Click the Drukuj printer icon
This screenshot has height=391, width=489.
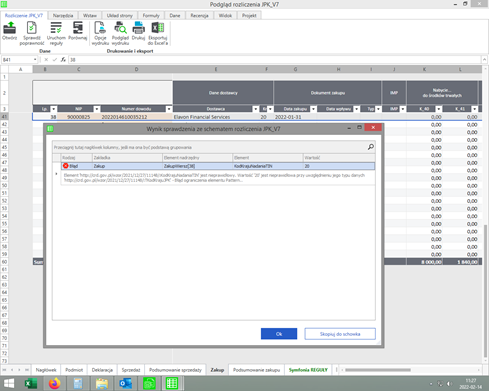[x=138, y=29]
